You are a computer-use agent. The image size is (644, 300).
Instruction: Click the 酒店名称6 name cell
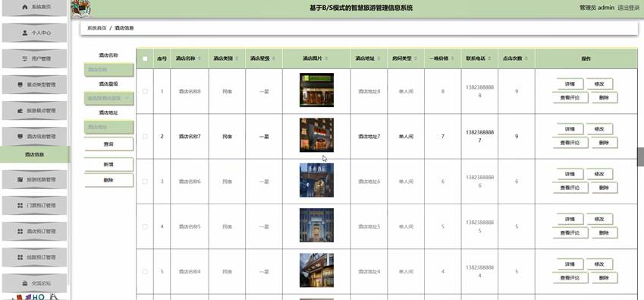pos(190,182)
